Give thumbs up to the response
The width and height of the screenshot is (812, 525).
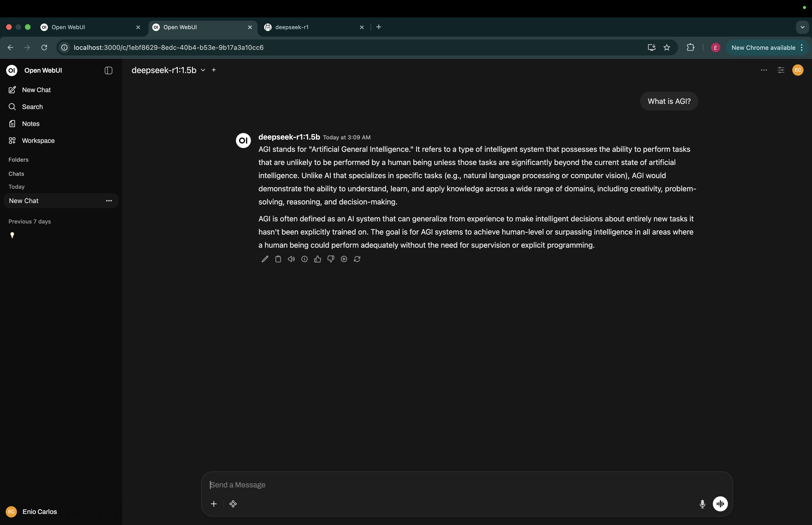pyautogui.click(x=318, y=259)
